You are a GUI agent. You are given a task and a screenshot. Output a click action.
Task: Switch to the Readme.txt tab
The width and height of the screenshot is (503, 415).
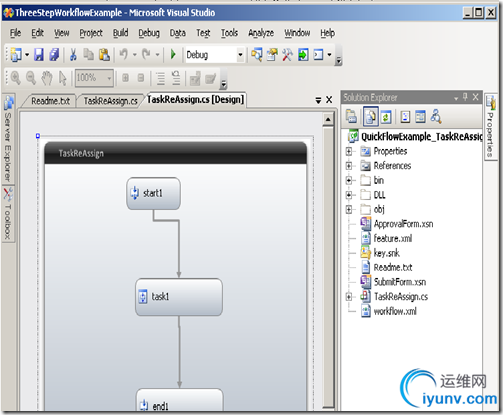pos(51,101)
